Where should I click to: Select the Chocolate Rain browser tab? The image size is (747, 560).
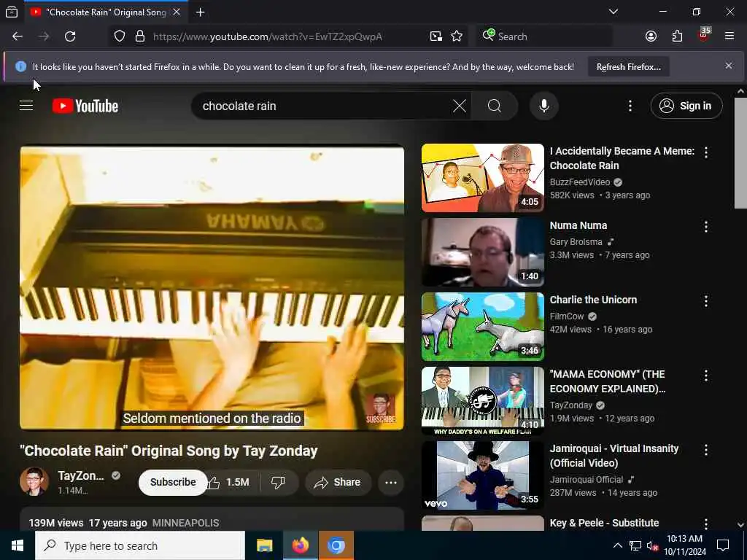106,12
